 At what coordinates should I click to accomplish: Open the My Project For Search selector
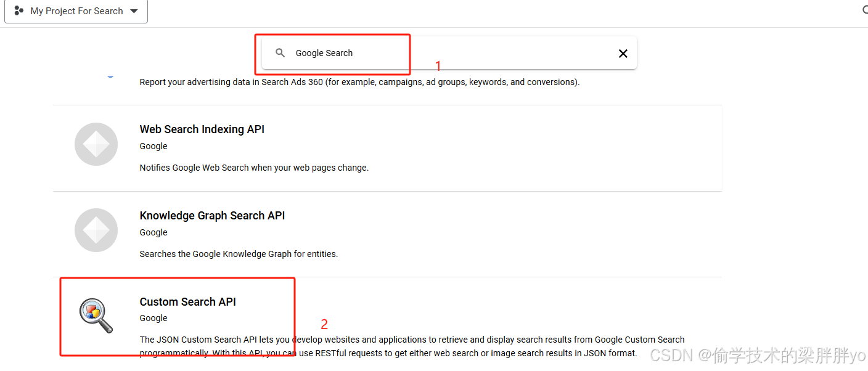76,11
